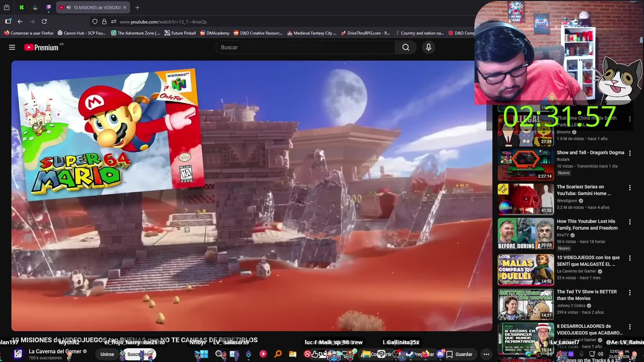Open options menu for 10 VIDEOJUEGOS video
Image resolution: width=644 pixels, height=362 pixels.
point(629,258)
